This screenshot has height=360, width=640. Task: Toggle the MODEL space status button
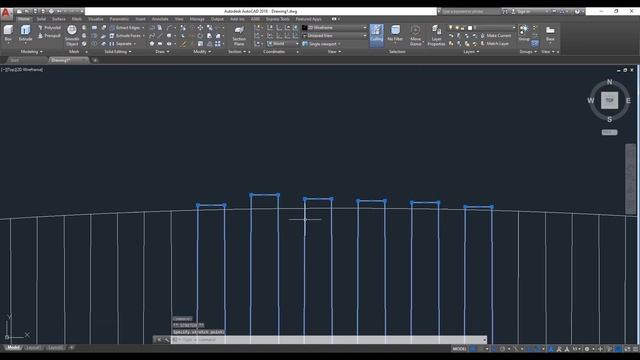coord(459,349)
